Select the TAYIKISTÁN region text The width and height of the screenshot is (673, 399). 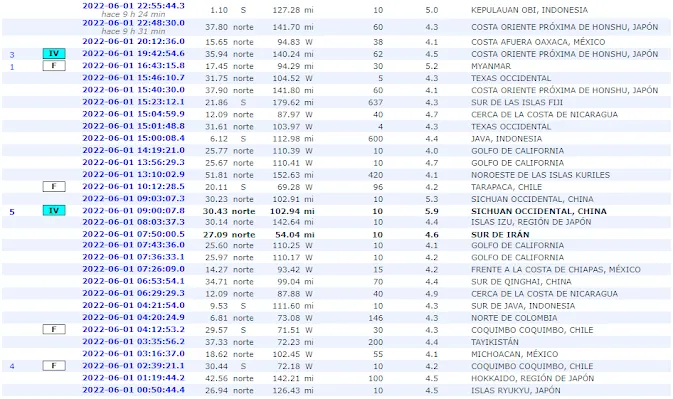(494, 342)
